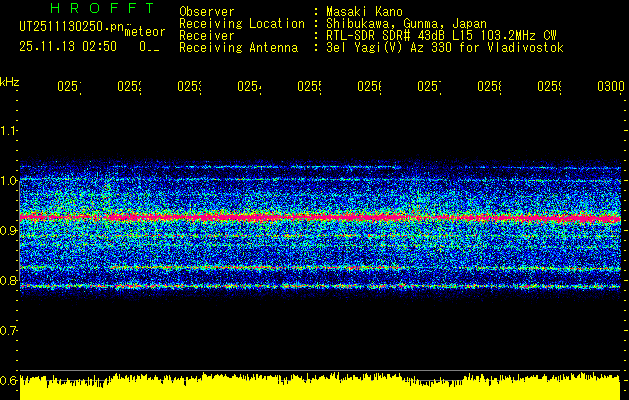Click the Observer label
The height and width of the screenshot is (400, 629).
[207, 12]
